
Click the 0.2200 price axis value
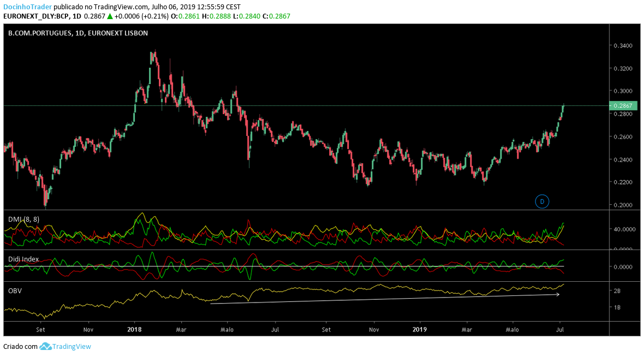tap(623, 182)
